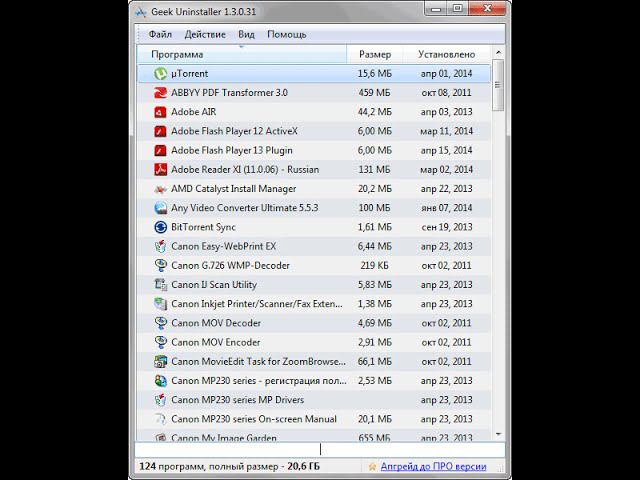Open the Файл menu
This screenshot has height=480, width=640.
160,34
